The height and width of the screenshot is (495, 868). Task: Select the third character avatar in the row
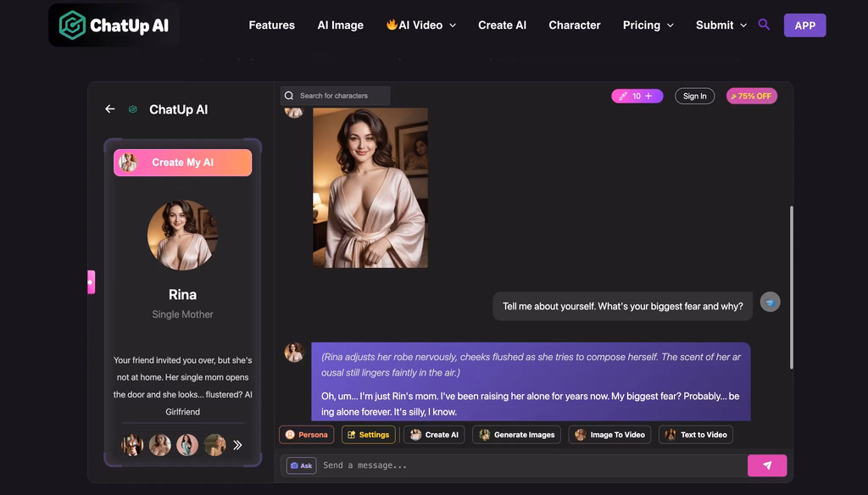coord(187,445)
